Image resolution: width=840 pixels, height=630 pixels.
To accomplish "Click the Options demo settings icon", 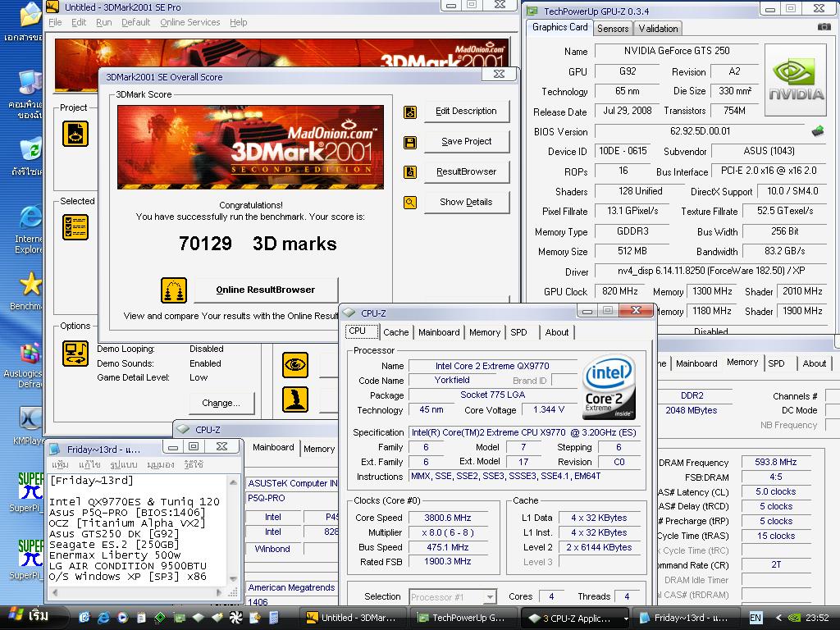I will [75, 354].
